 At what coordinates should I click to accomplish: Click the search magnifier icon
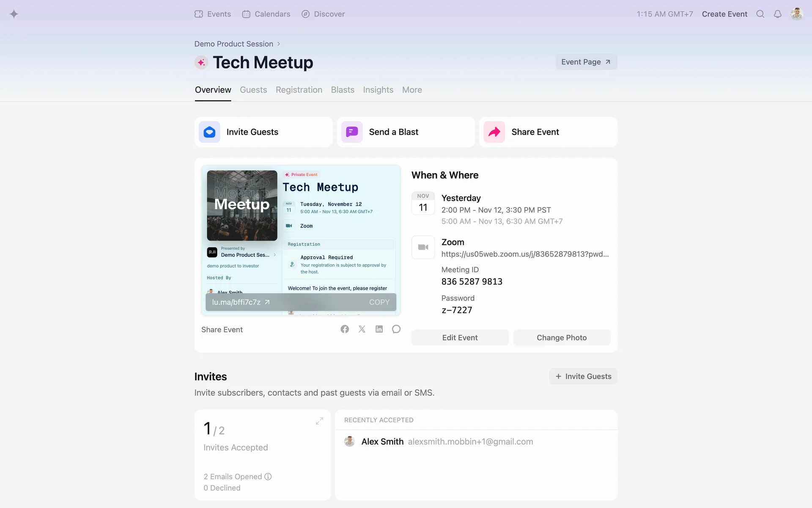click(760, 14)
